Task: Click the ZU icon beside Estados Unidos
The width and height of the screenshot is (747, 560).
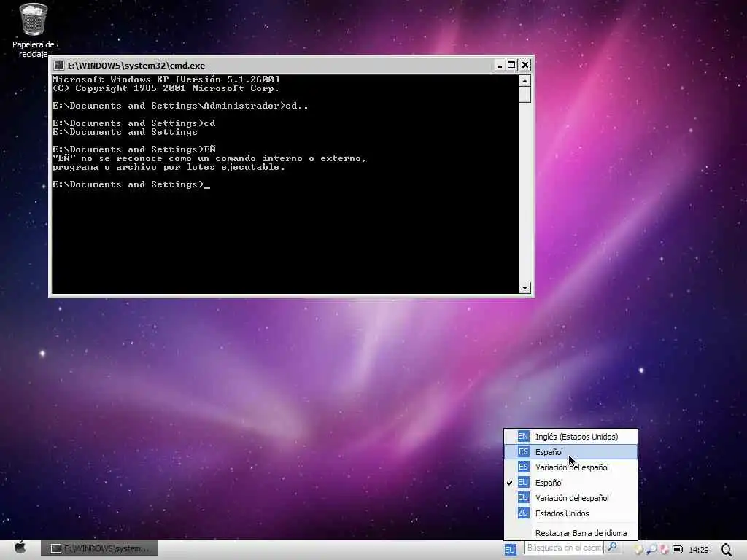Action: [523, 513]
